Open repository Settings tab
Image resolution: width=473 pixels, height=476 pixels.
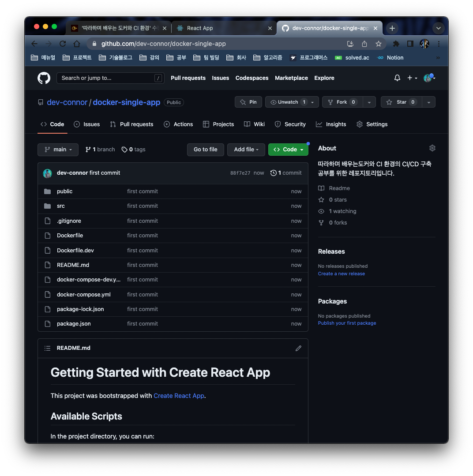coord(372,124)
